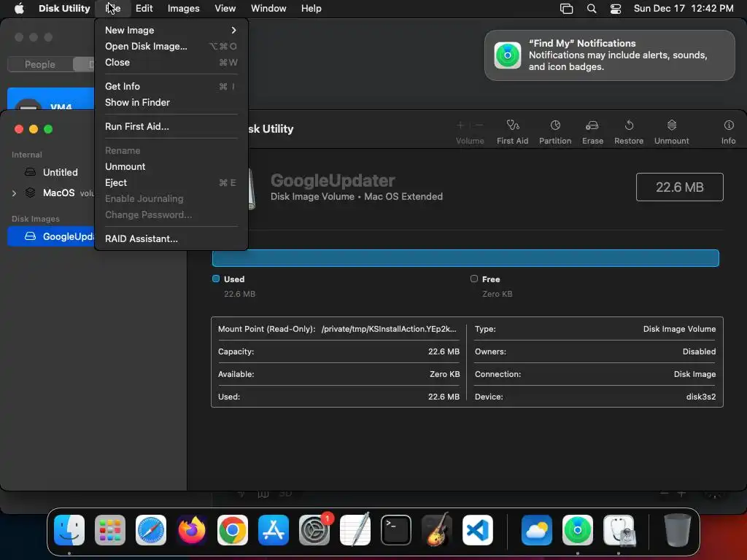This screenshot has width=747, height=560.
Task: Select Close in the File menu
Action: click(x=171, y=63)
